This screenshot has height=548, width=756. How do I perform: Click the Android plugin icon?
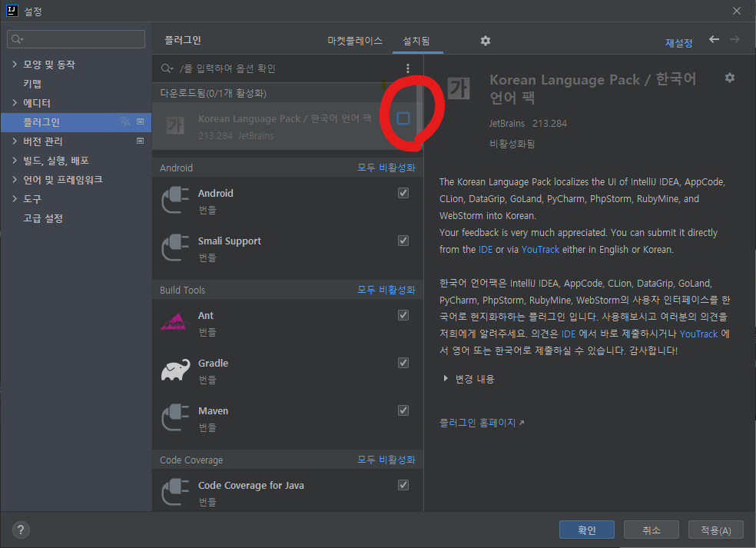tap(175, 200)
